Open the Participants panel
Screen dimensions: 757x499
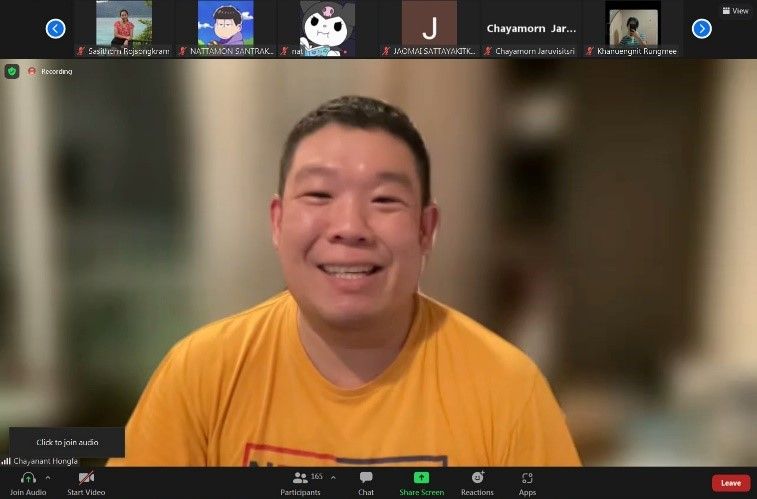click(x=300, y=478)
